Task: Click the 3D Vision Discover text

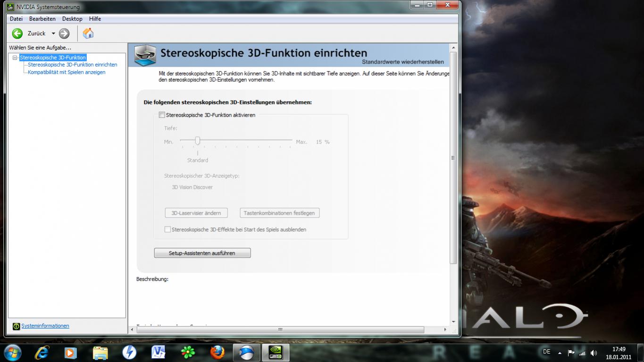Action: (x=192, y=187)
